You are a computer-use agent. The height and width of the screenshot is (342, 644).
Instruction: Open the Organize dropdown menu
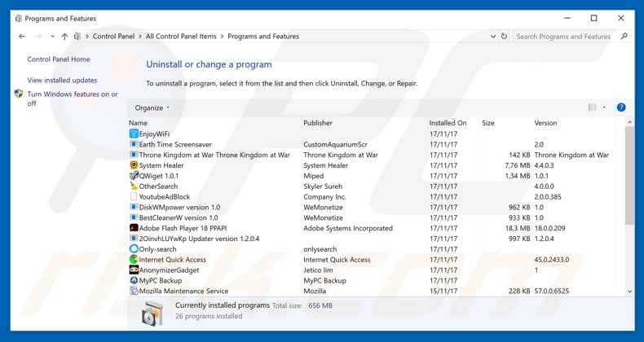[152, 107]
